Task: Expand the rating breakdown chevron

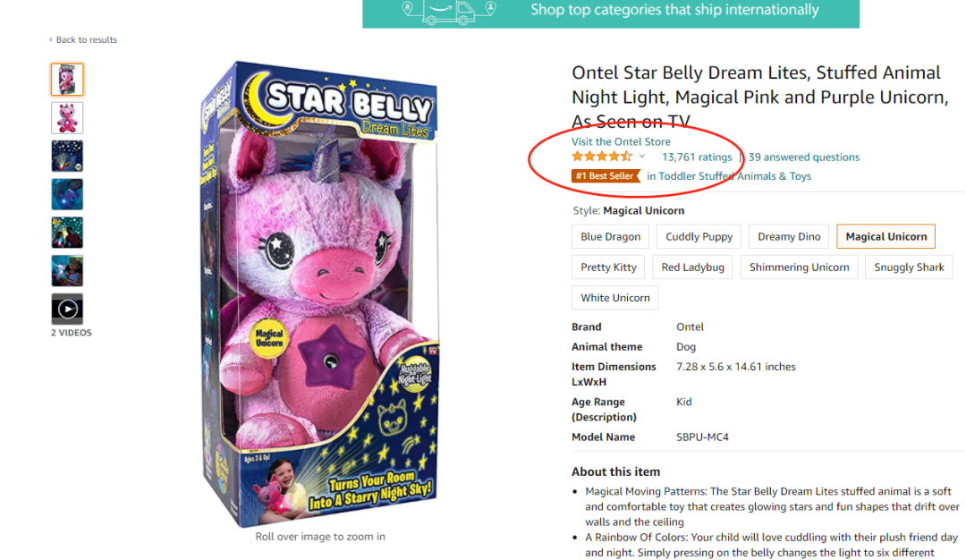Action: (642, 157)
